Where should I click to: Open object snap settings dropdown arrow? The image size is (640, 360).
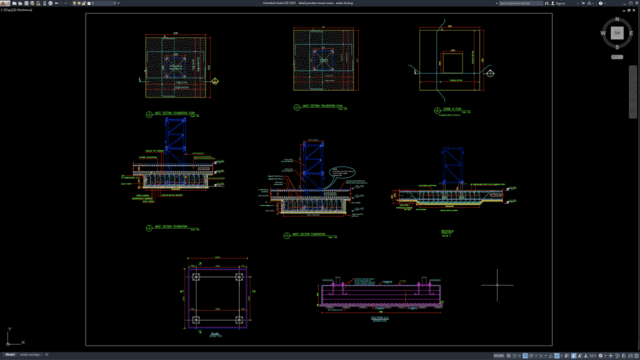coord(562,356)
